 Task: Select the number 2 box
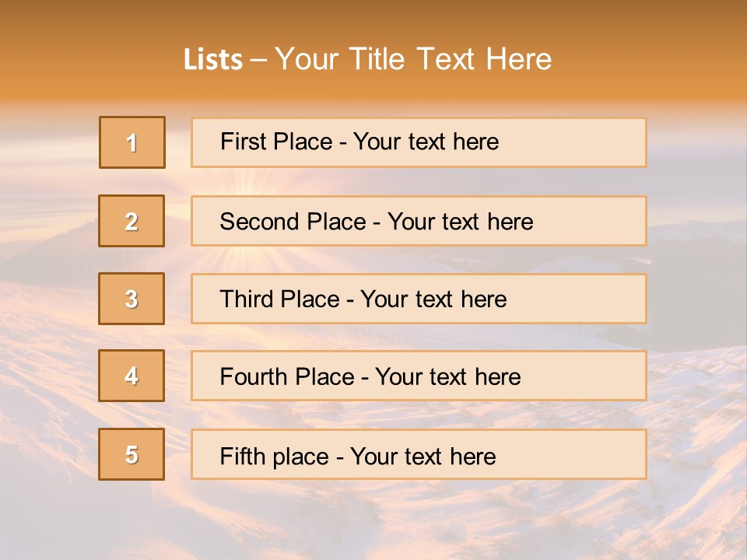pyautogui.click(x=132, y=221)
